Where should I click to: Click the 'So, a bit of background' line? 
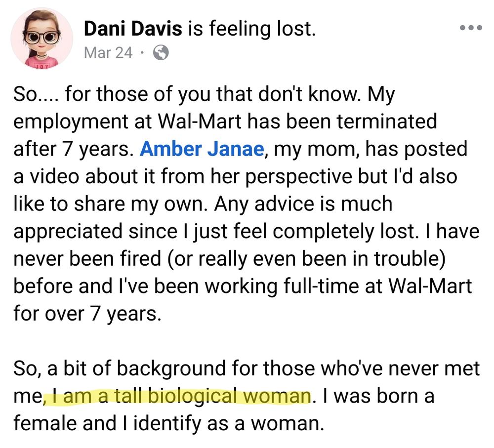(x=247, y=368)
